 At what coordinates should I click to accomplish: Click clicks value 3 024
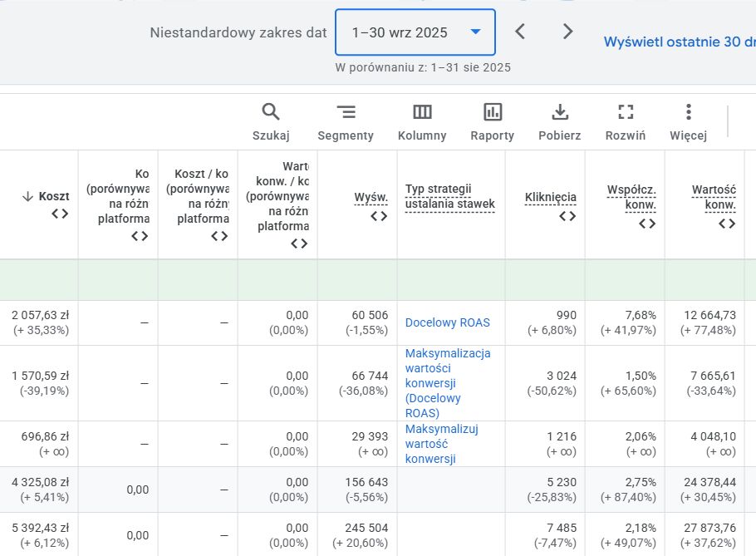click(x=562, y=376)
